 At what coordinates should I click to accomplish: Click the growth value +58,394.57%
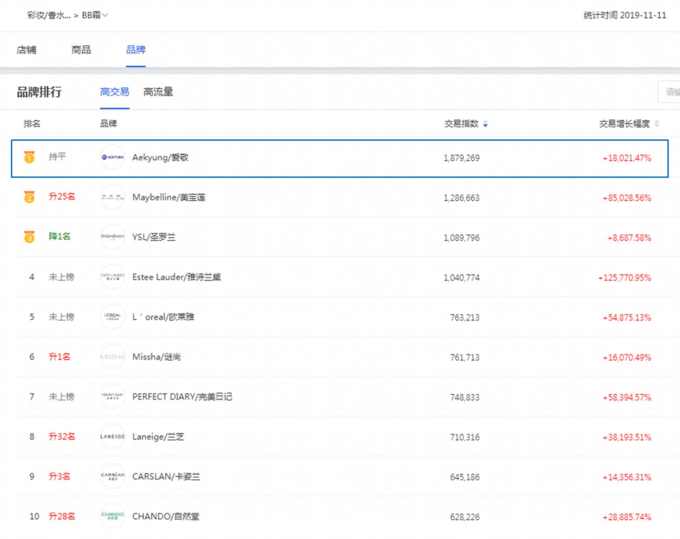(627, 397)
